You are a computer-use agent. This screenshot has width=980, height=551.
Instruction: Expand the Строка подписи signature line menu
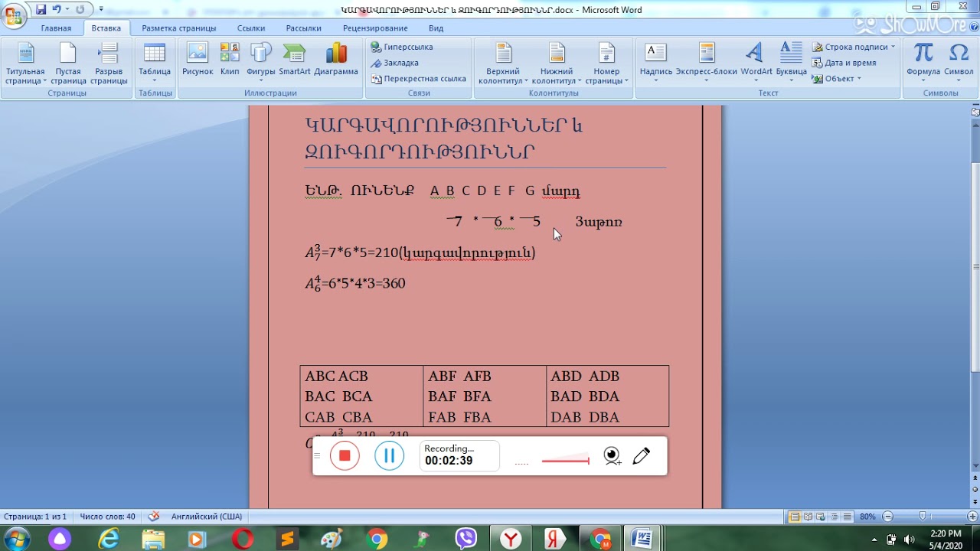tap(854, 47)
